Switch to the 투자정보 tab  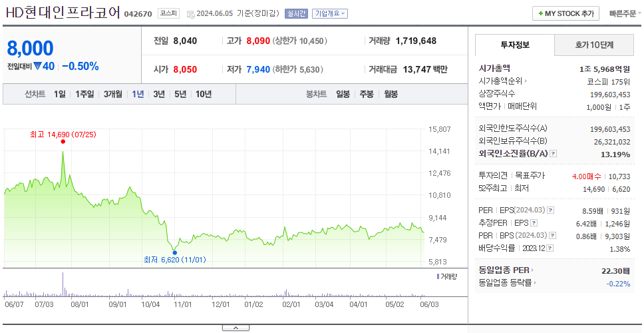pos(515,45)
